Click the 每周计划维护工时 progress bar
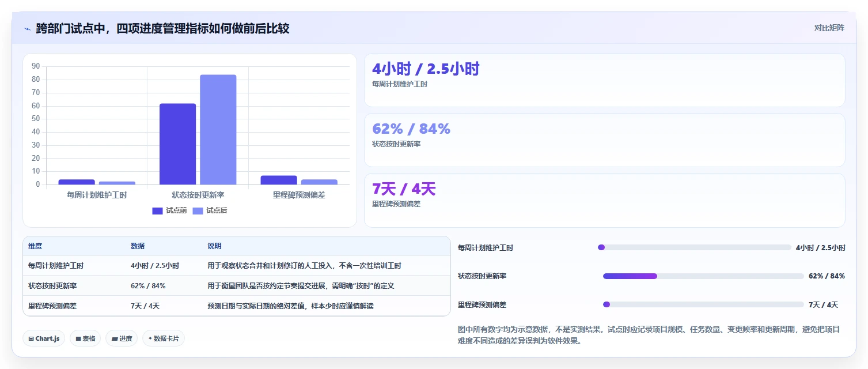Image resolution: width=868 pixels, height=369 pixels. (x=695, y=247)
